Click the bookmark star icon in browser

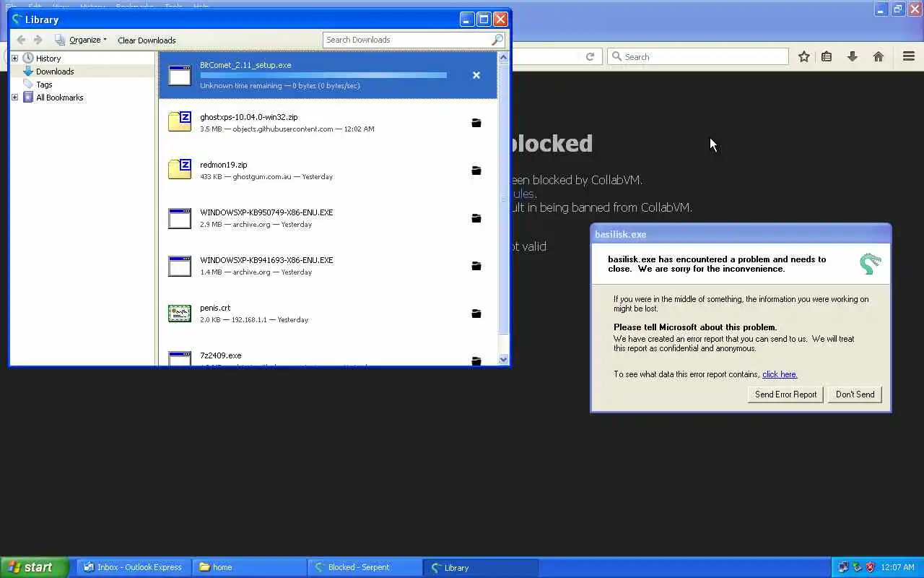point(803,56)
